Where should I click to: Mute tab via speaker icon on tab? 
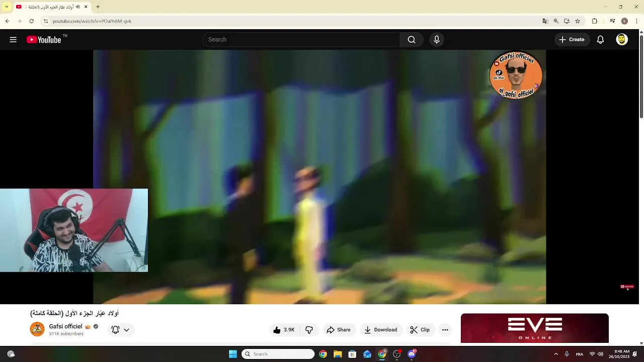pos(77,7)
